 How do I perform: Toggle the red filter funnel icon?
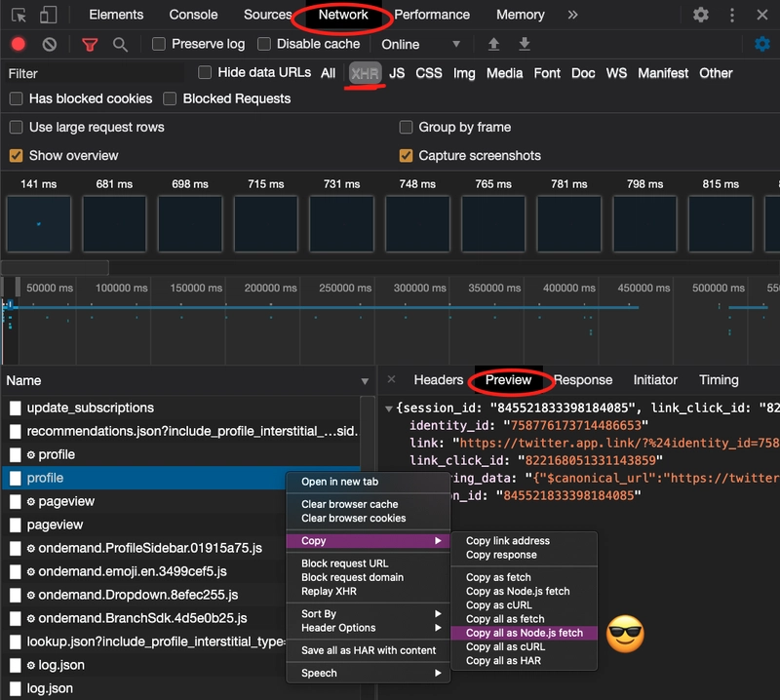(90, 45)
